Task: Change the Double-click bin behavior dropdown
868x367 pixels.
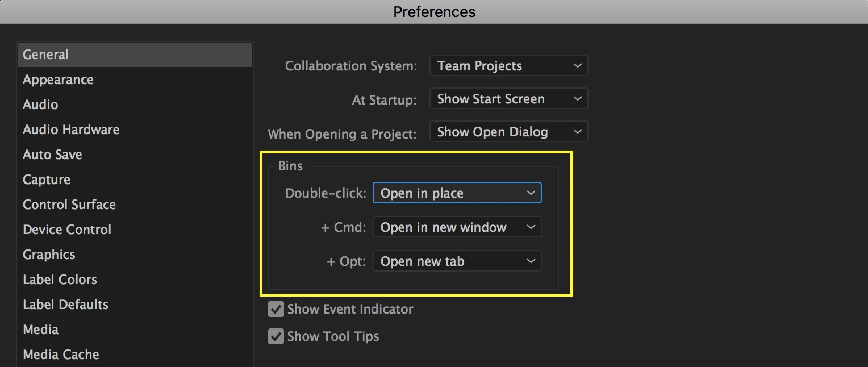Action: click(457, 193)
